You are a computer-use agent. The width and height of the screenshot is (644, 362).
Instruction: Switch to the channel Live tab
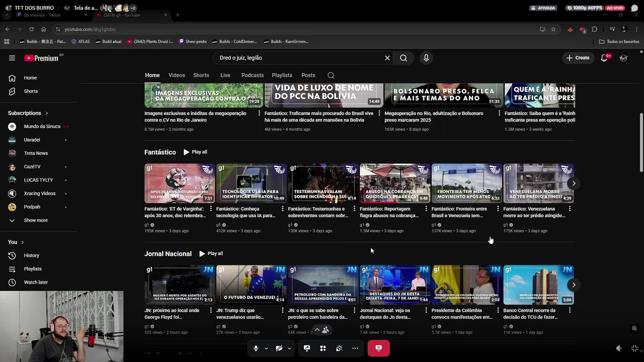tap(225, 75)
